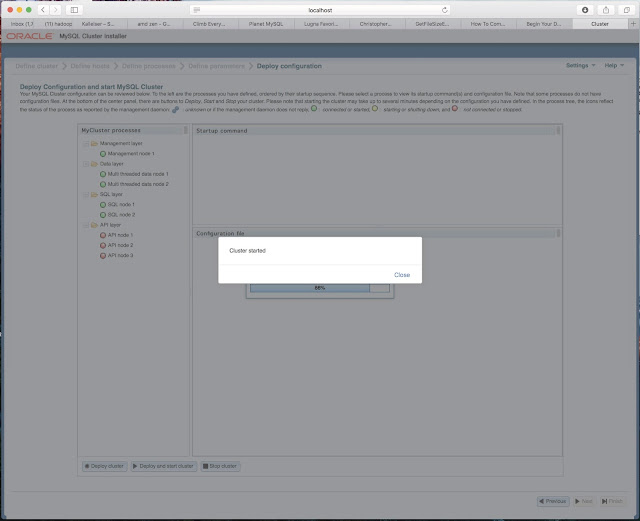Close the Cluster started dialog

pos(402,275)
